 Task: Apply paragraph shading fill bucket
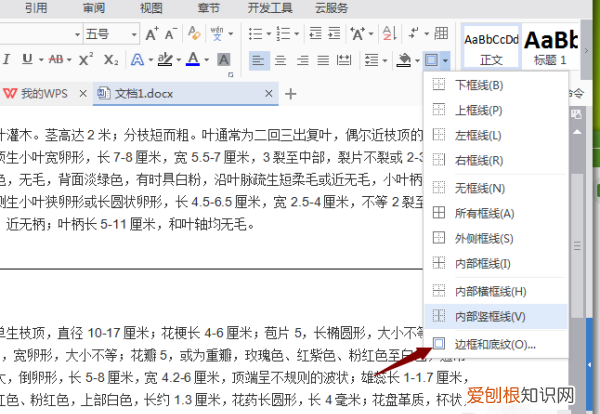404,60
